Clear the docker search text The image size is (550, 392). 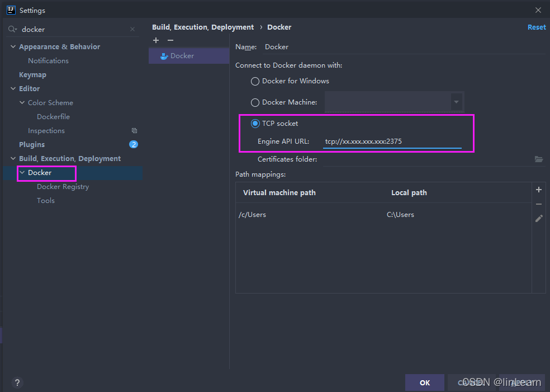(x=132, y=29)
